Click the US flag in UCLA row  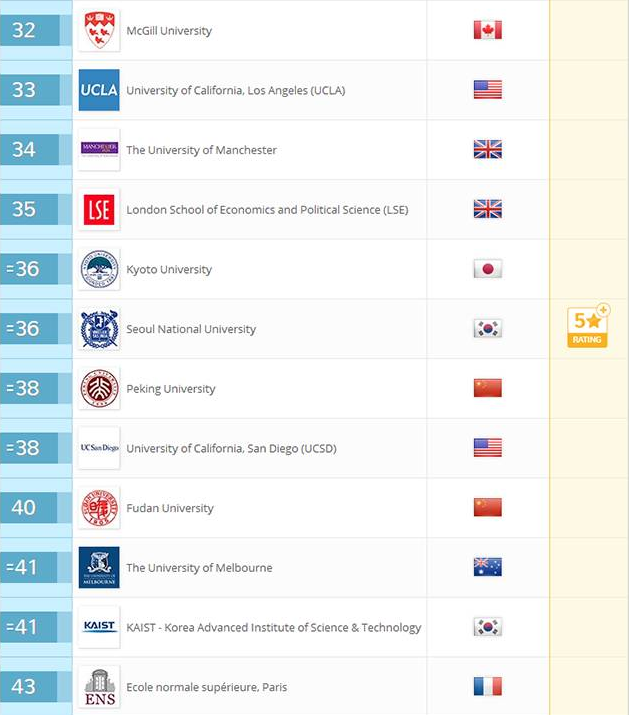[x=488, y=89]
